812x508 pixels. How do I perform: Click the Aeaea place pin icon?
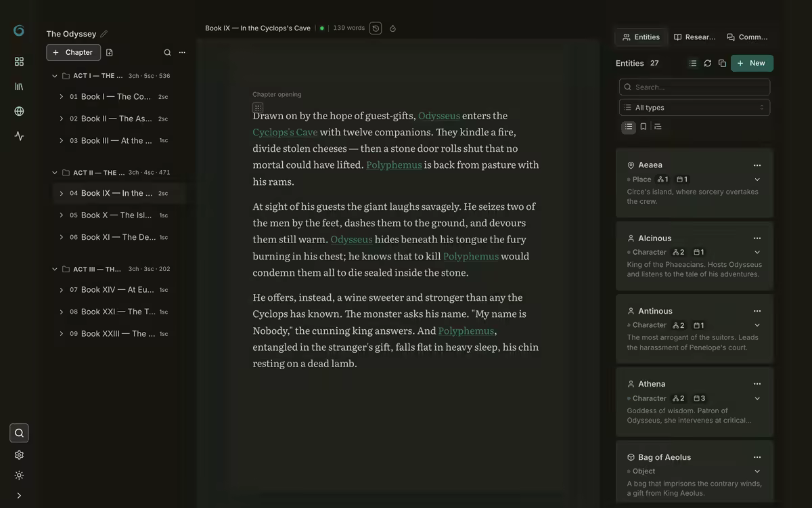[x=631, y=165]
